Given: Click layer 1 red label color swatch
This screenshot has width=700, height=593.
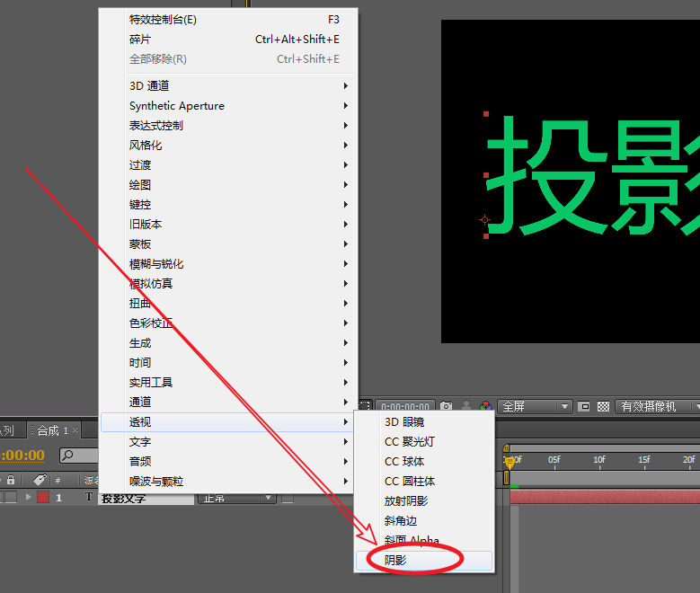Looking at the screenshot, I should 43,497.
